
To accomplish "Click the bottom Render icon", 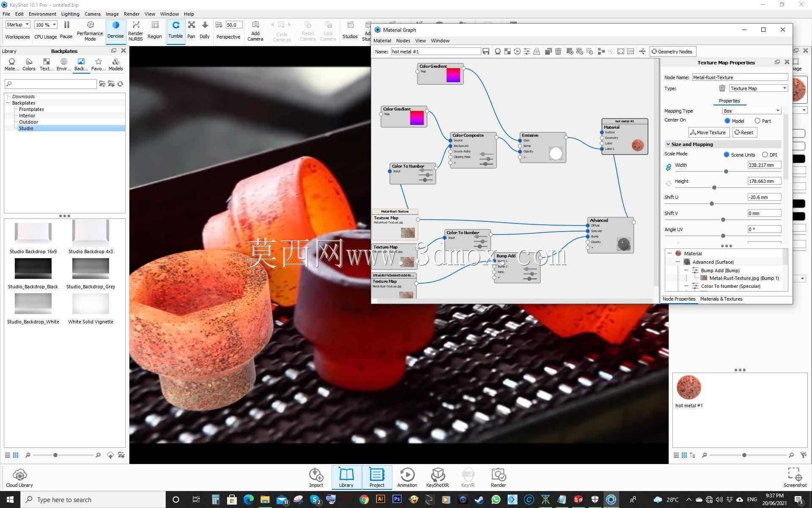I will pyautogui.click(x=499, y=475).
